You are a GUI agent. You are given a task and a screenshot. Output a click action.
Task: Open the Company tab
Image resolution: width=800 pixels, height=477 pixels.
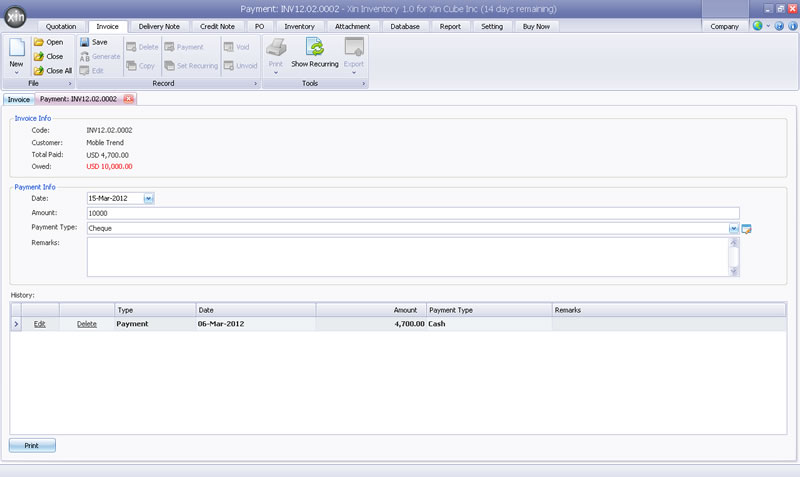[724, 27]
